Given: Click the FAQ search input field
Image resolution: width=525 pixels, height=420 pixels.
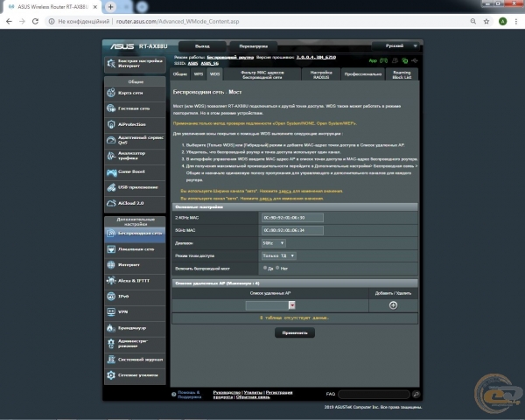Looking at the screenshot, I should click(374, 395).
